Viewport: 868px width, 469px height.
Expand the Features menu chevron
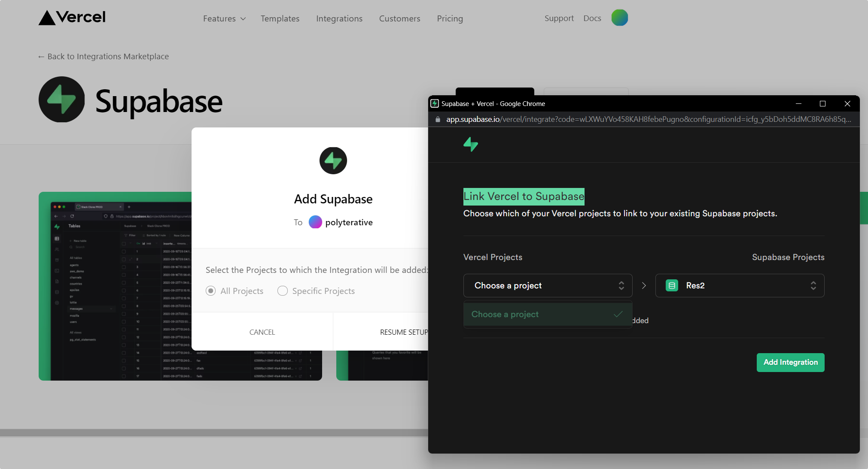243,18
